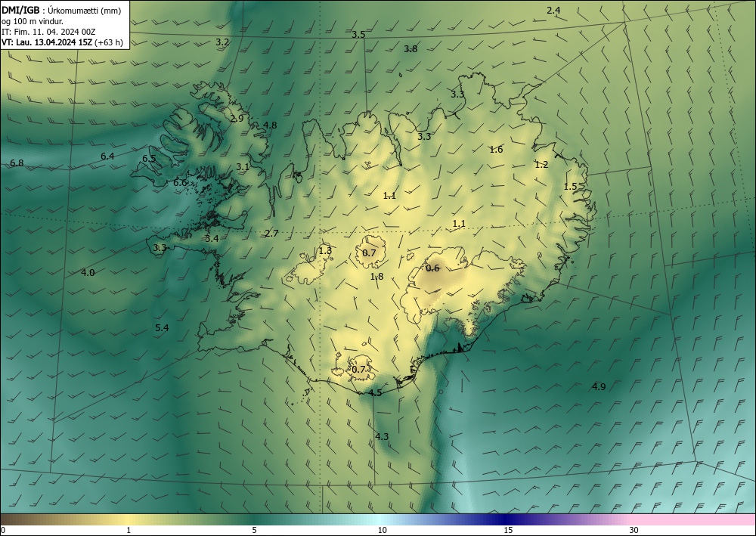Click the 4.0 value label
756x536 pixels.
[x=87, y=272]
